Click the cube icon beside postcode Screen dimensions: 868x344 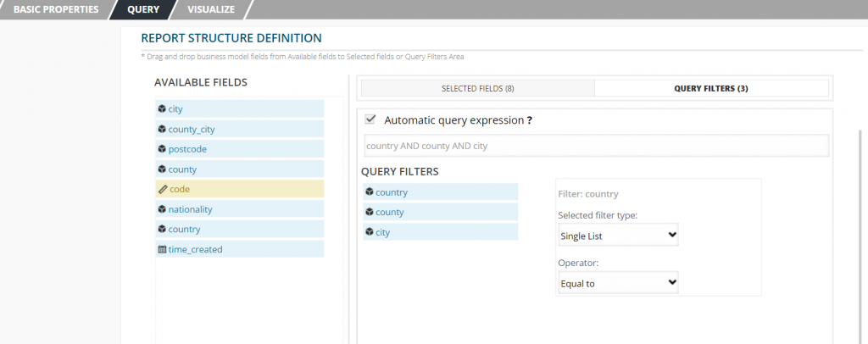pos(162,149)
